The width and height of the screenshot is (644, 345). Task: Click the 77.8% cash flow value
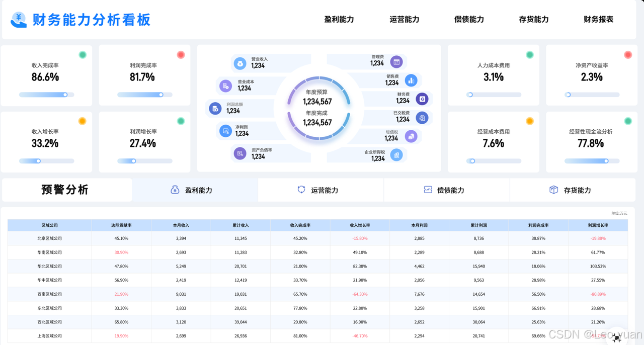591,143
